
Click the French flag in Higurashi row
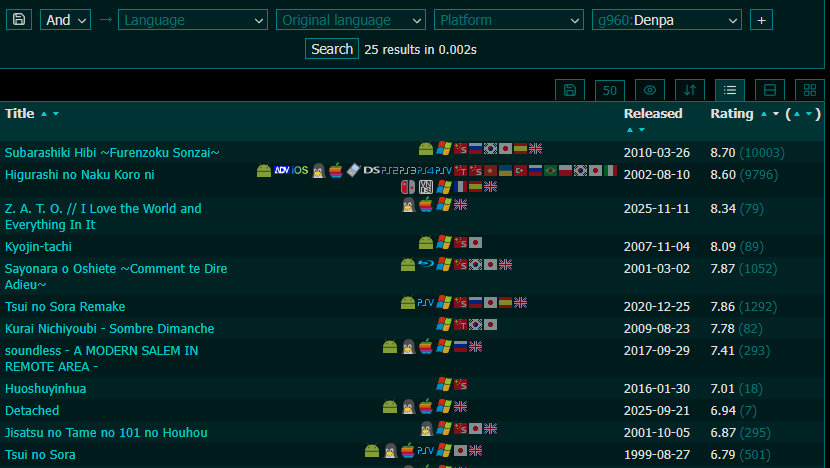[461, 187]
